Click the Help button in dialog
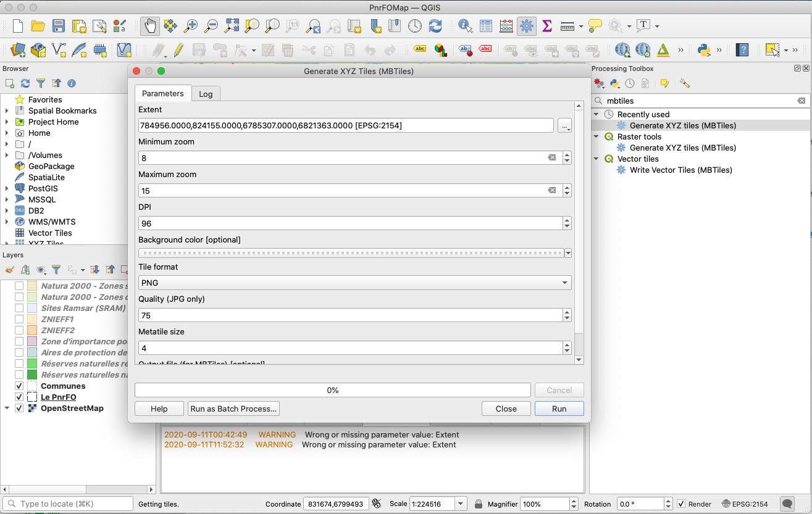The width and height of the screenshot is (812, 514). pyautogui.click(x=159, y=408)
